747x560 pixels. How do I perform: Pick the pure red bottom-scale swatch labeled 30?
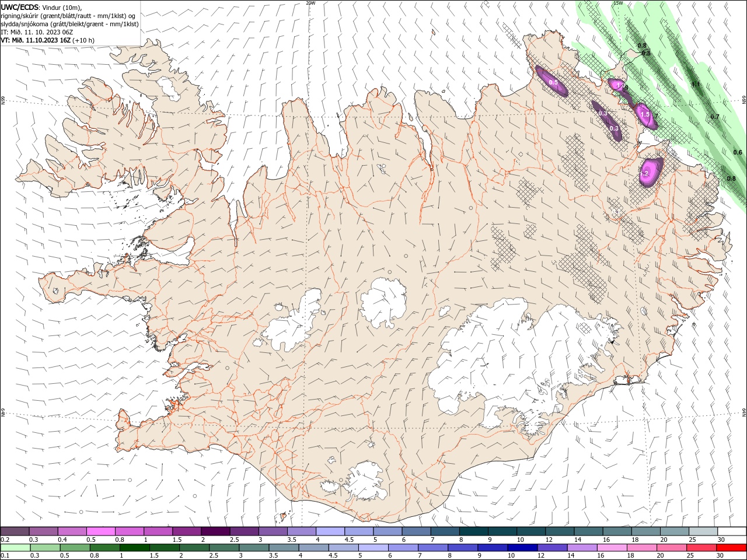pyautogui.click(x=731, y=548)
